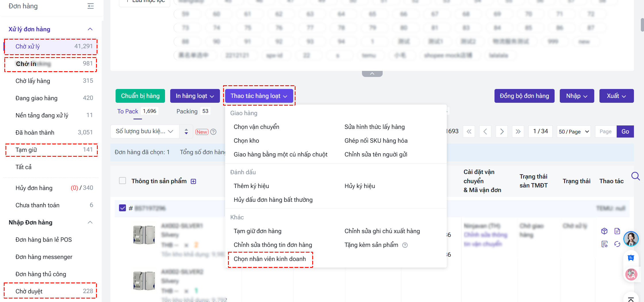Click the Đồng bộ đơn hàng button
The height and width of the screenshot is (302, 644).
(524, 96)
